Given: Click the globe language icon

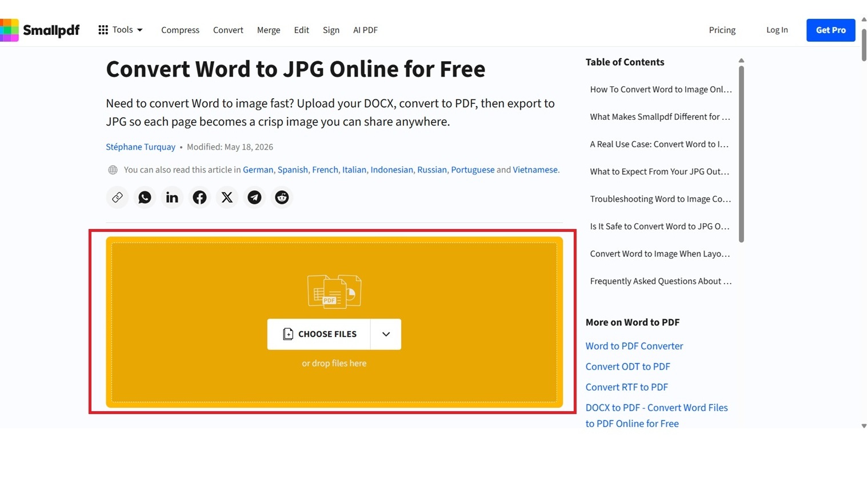Looking at the screenshot, I should tap(113, 170).
